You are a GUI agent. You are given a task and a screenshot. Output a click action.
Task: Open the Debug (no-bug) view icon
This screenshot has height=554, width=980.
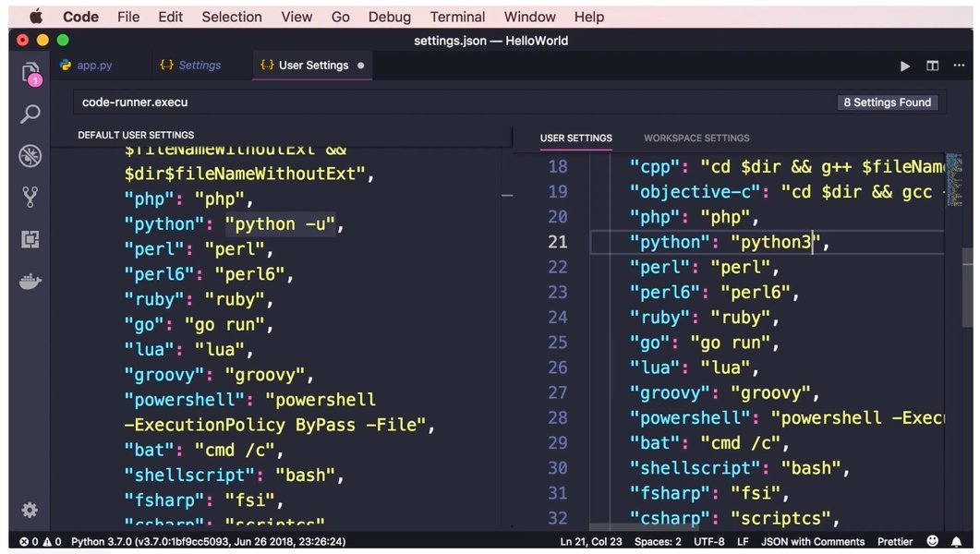[30, 155]
